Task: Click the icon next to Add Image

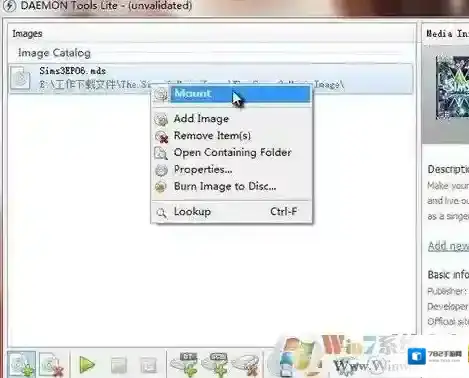Action: pyautogui.click(x=161, y=119)
